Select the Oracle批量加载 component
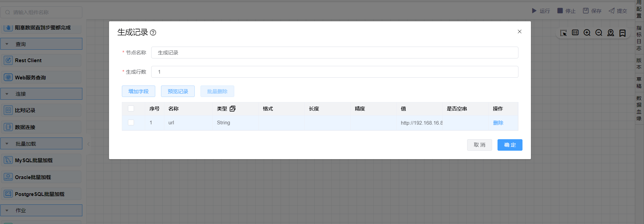 tap(41, 177)
